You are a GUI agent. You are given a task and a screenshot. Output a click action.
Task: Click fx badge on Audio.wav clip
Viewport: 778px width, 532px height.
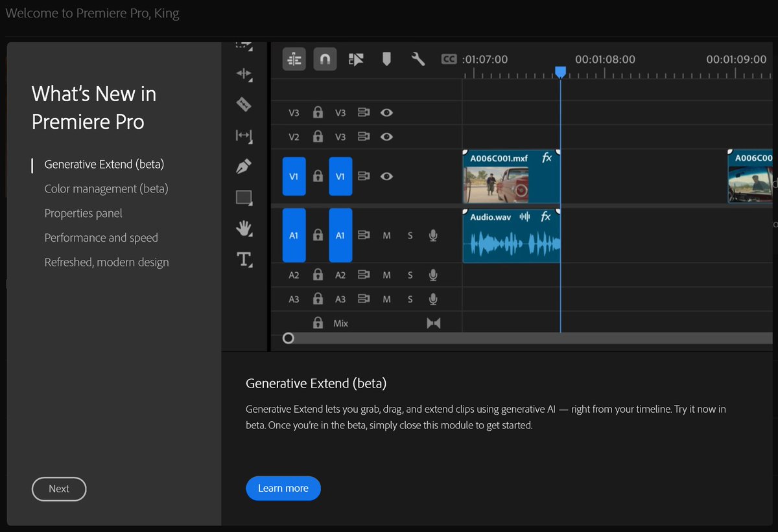pyautogui.click(x=546, y=217)
